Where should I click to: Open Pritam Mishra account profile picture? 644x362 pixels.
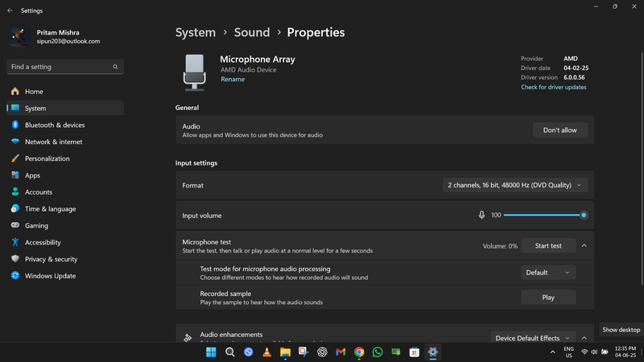point(19,36)
